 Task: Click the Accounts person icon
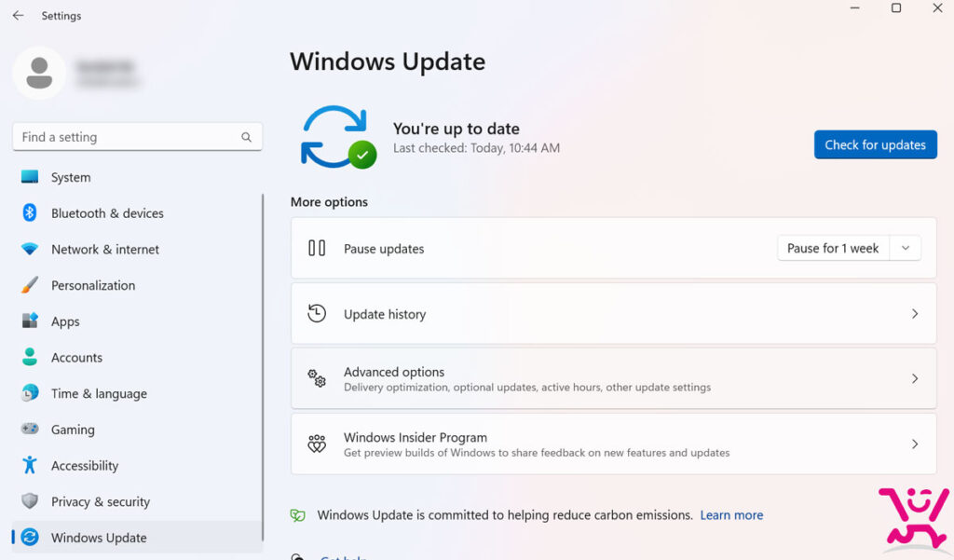pos(29,357)
